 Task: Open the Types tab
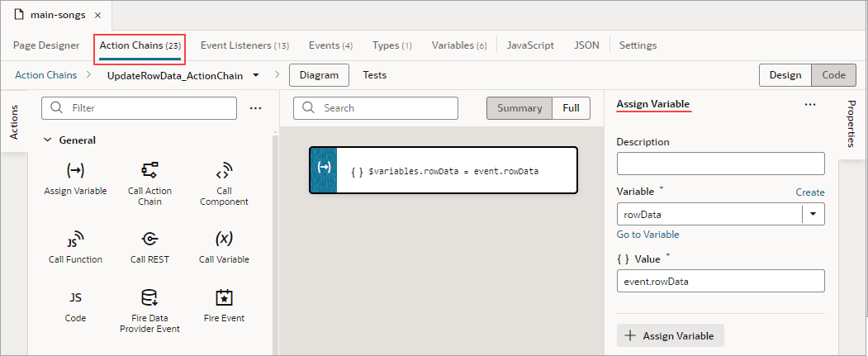click(392, 45)
